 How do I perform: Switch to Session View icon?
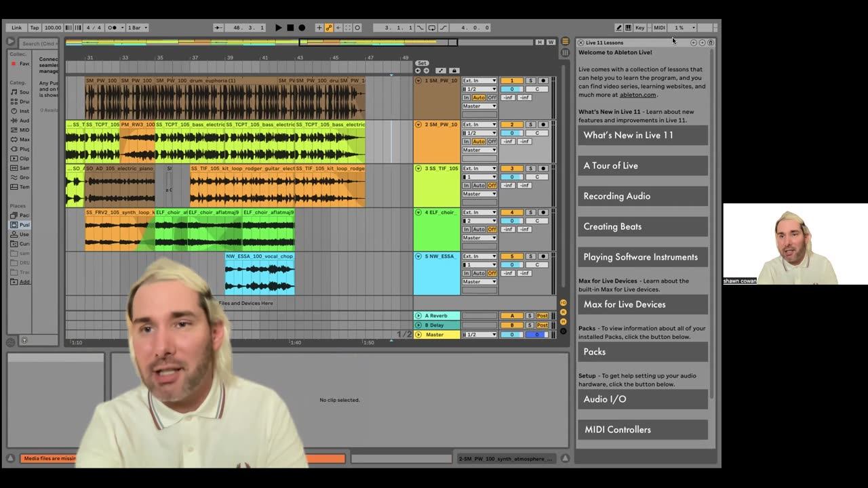click(x=565, y=52)
